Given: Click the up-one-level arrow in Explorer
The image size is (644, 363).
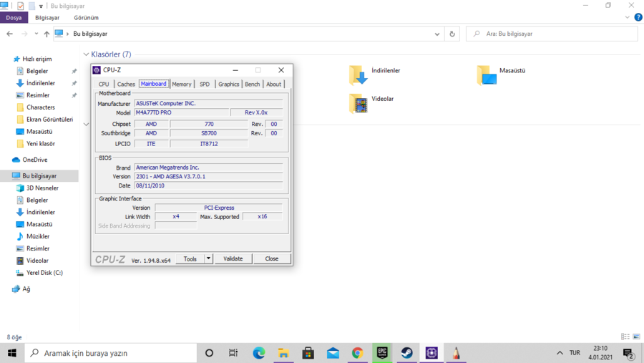Looking at the screenshot, I should pos(47,34).
